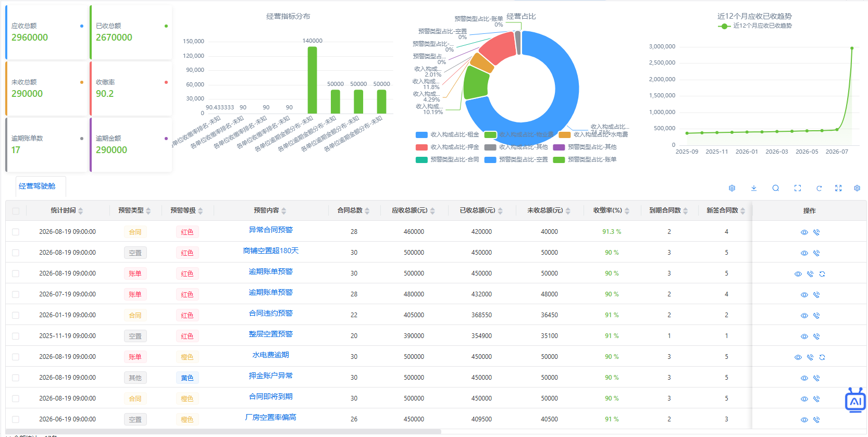Toggle 近12个月应收已收趋势 line legend
Viewport: 868px width, 437px height.
(754, 26)
